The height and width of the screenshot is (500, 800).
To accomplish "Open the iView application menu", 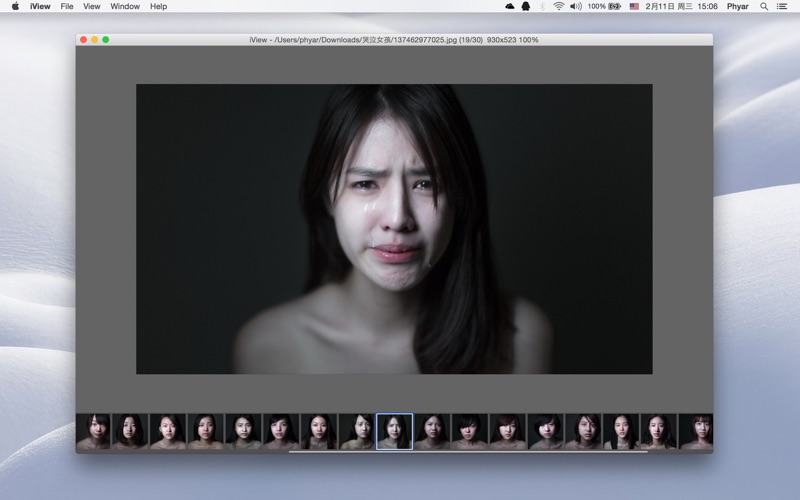I will [x=40, y=6].
